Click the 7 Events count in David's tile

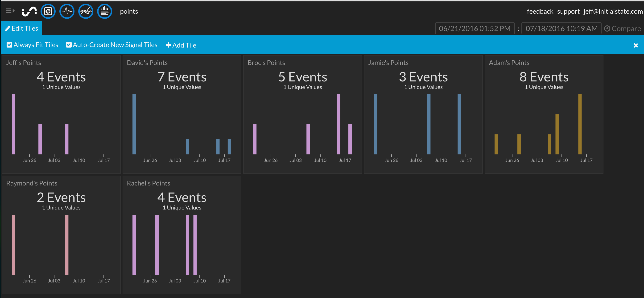click(x=182, y=77)
